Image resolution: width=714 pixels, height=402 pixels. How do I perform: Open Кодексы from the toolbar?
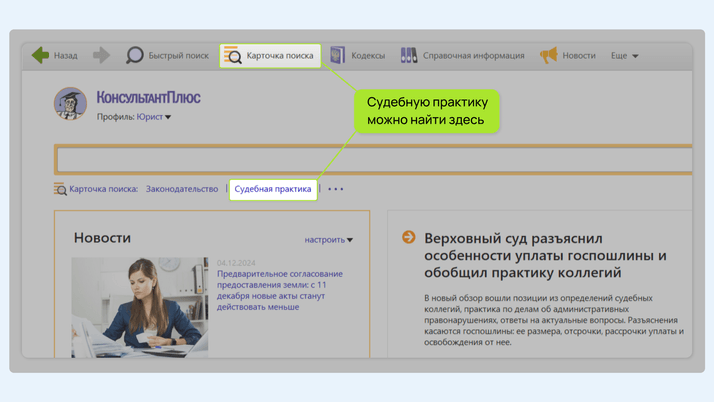tap(368, 56)
